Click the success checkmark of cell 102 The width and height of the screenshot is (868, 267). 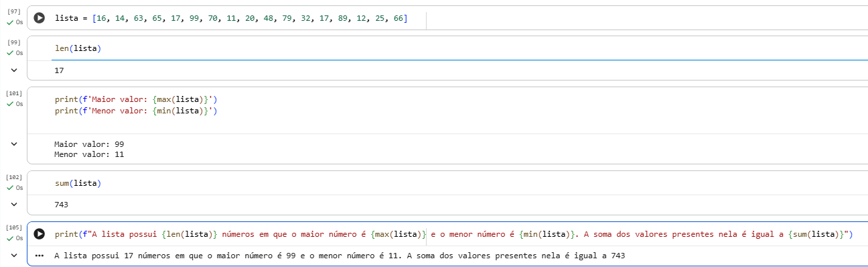tap(10, 188)
